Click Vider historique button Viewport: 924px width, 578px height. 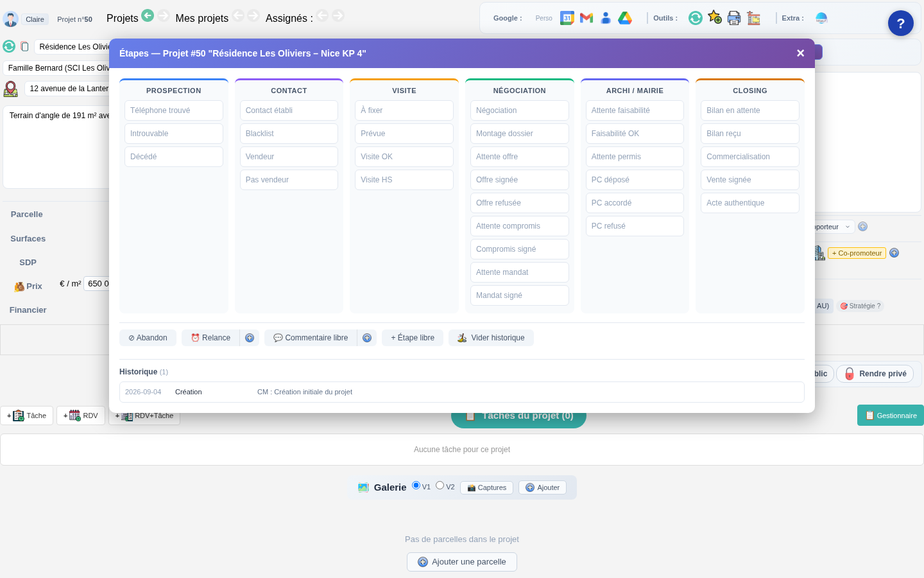pos(491,338)
